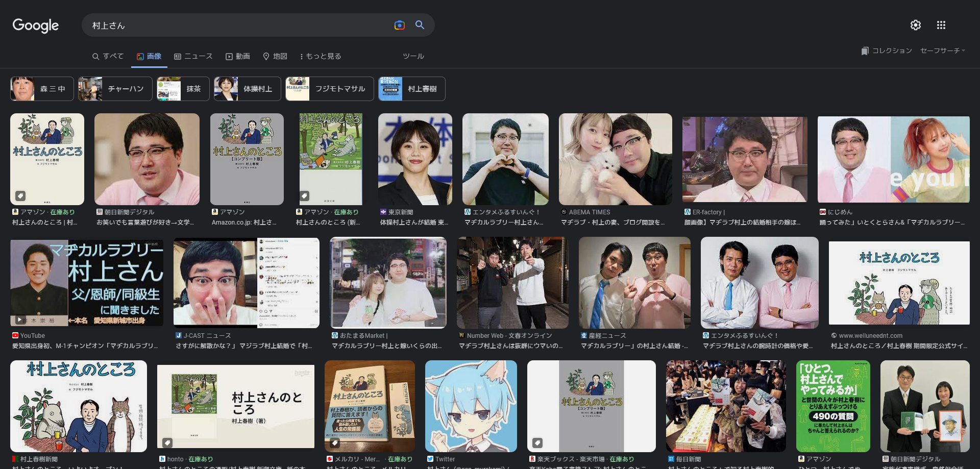Open the ツール options
Image resolution: width=980 pixels, height=469 pixels.
click(413, 56)
